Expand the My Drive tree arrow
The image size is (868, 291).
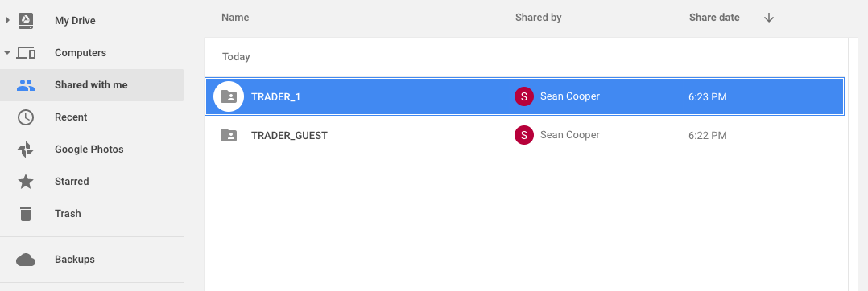(7, 20)
